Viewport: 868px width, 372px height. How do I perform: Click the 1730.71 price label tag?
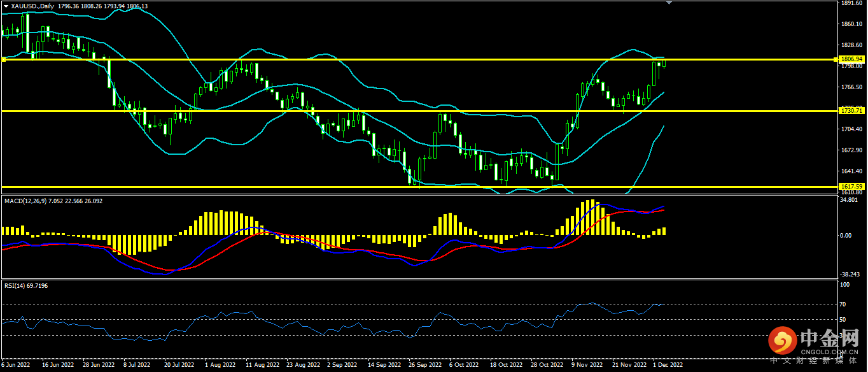tap(851, 111)
